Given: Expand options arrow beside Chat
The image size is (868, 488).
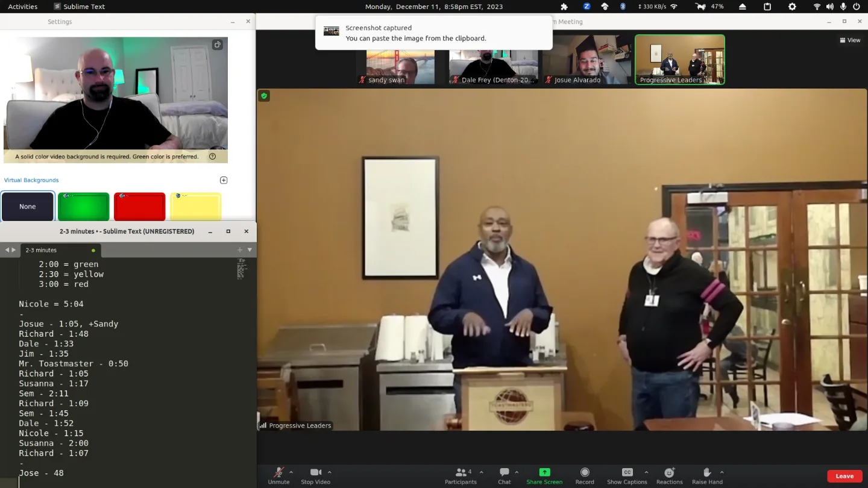Looking at the screenshot, I should click(x=517, y=472).
